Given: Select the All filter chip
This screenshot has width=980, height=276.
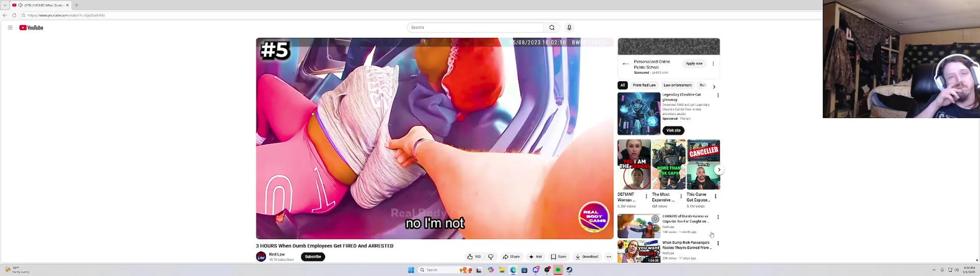Looking at the screenshot, I should [622, 85].
